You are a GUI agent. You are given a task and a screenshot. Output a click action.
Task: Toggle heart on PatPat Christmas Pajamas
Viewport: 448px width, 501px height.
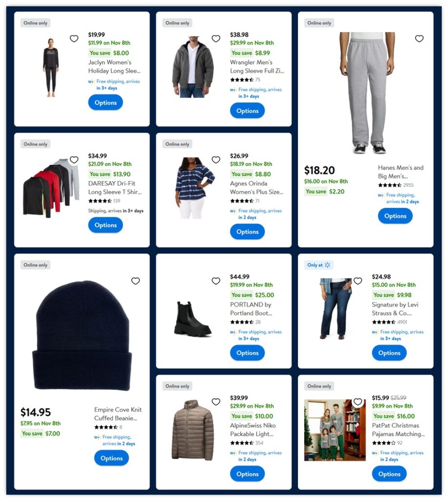[358, 402]
